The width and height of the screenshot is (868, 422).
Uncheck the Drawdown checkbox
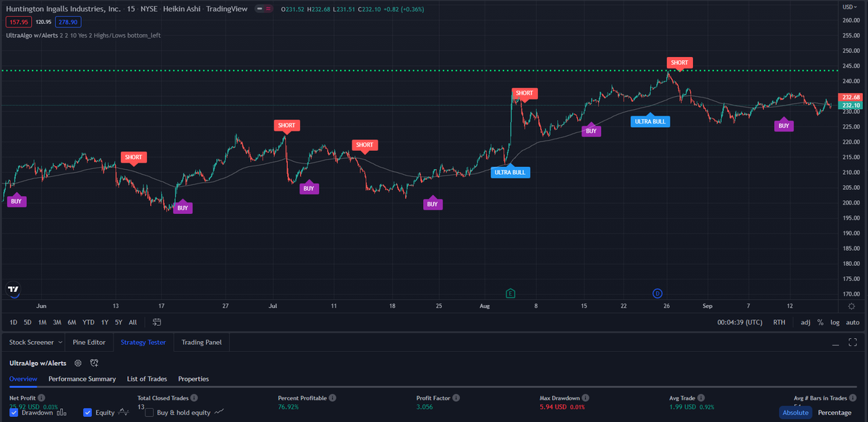pos(12,412)
